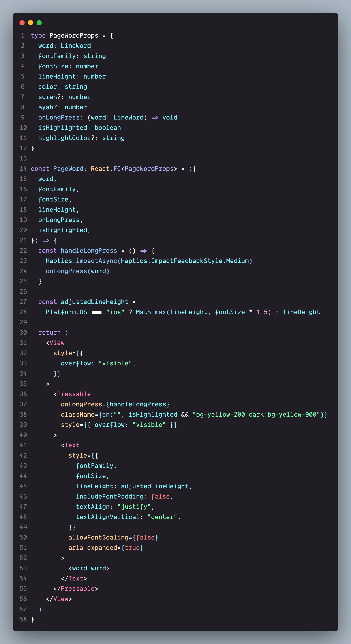Click the yellow minimize dot

[x=31, y=23]
